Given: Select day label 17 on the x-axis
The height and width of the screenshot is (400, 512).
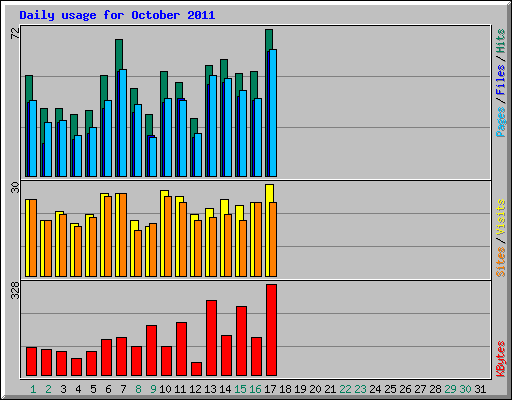Looking at the screenshot, I should pyautogui.click(x=270, y=389).
